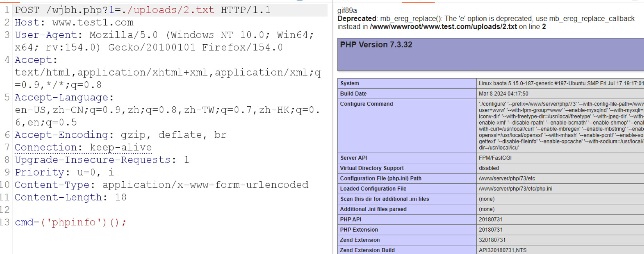This screenshot has height=254, width=644.
Task: Click the Mar 8 2024 04:17:50 value
Action: [x=503, y=94]
